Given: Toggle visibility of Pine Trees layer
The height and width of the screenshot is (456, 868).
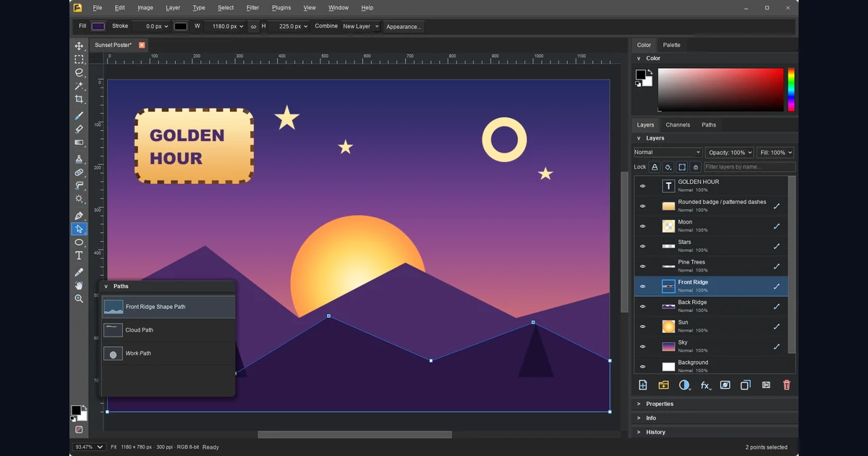Looking at the screenshot, I should click(x=642, y=266).
